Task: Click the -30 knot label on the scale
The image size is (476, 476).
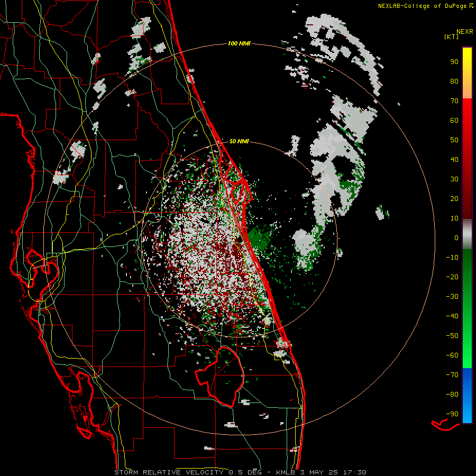Action: [x=452, y=297]
